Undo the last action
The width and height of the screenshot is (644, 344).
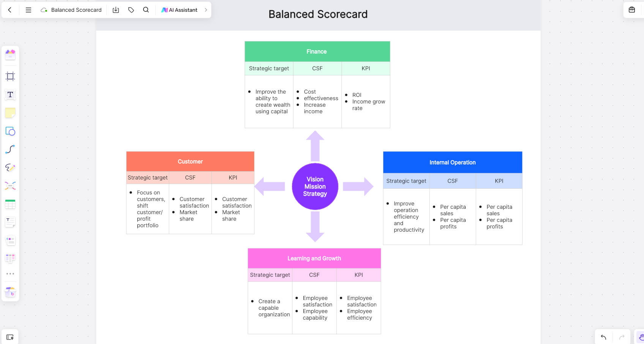pyautogui.click(x=603, y=337)
